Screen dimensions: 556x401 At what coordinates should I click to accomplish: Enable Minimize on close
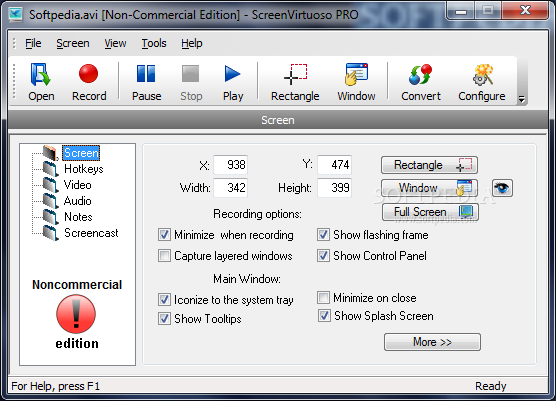click(323, 298)
